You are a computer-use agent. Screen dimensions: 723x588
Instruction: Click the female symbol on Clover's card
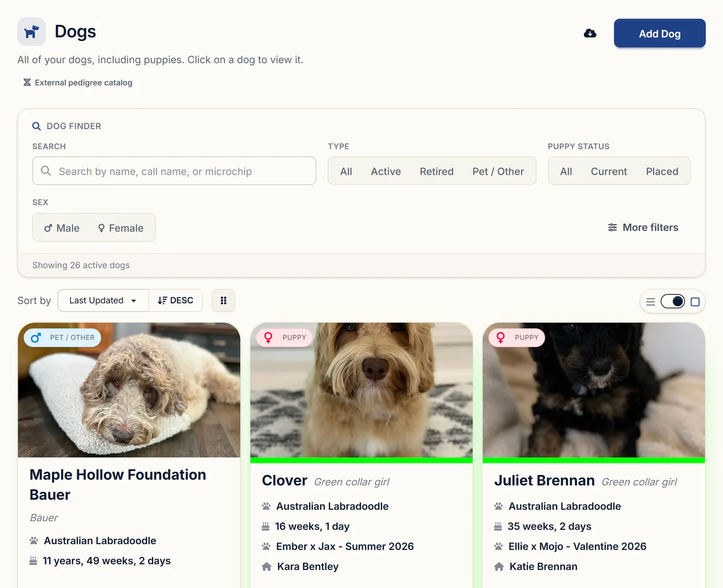point(268,337)
